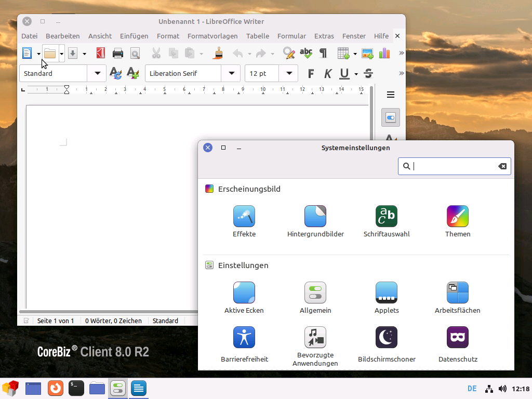
Task: Click New style from selection icon
Action: (x=132, y=73)
